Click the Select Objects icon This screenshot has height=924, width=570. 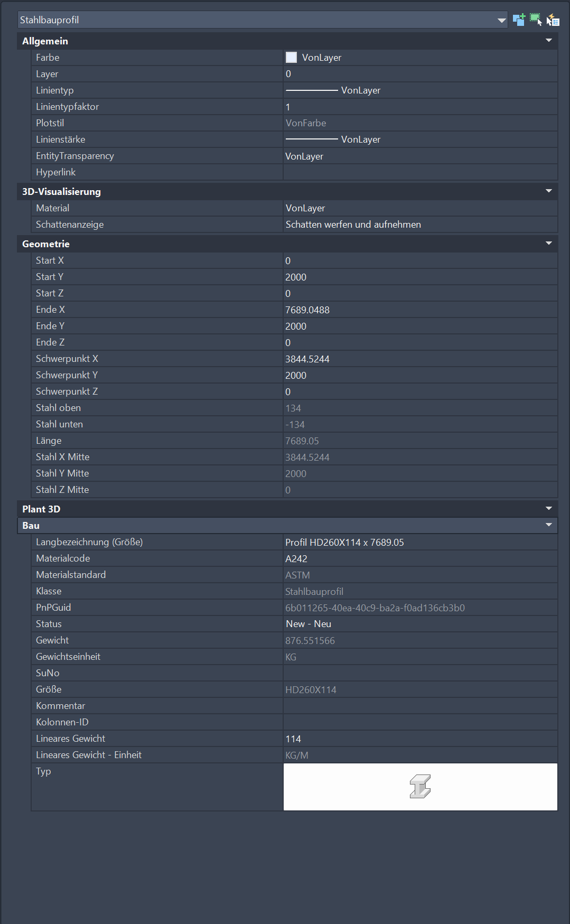click(536, 20)
